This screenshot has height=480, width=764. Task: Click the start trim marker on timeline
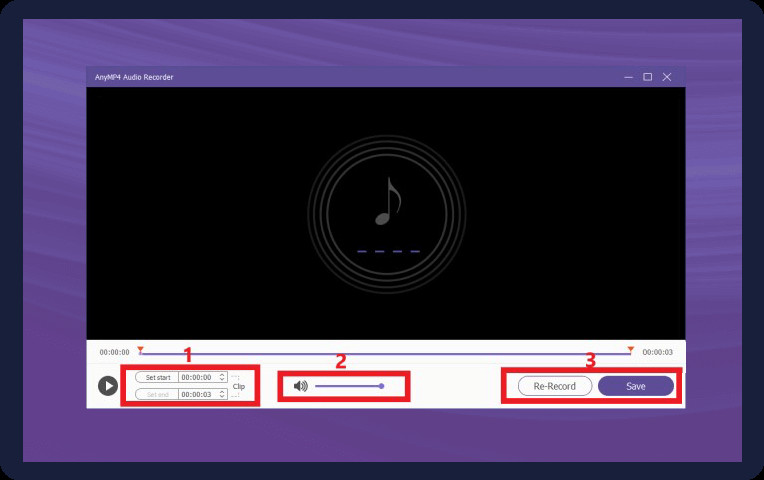coord(140,350)
